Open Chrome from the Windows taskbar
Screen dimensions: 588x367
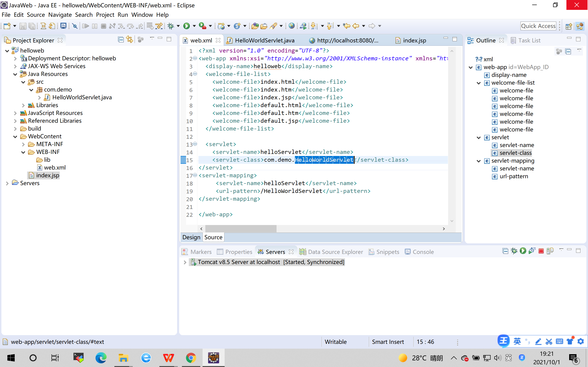pyautogui.click(x=191, y=358)
